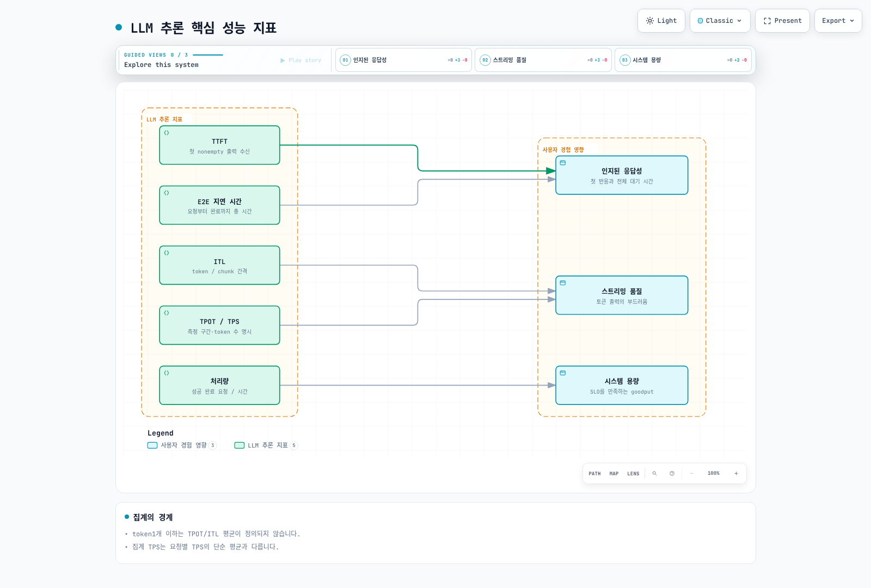Select the 스트리밍 품질 outcome node
Viewport: 871px width, 588px height.
[622, 295]
